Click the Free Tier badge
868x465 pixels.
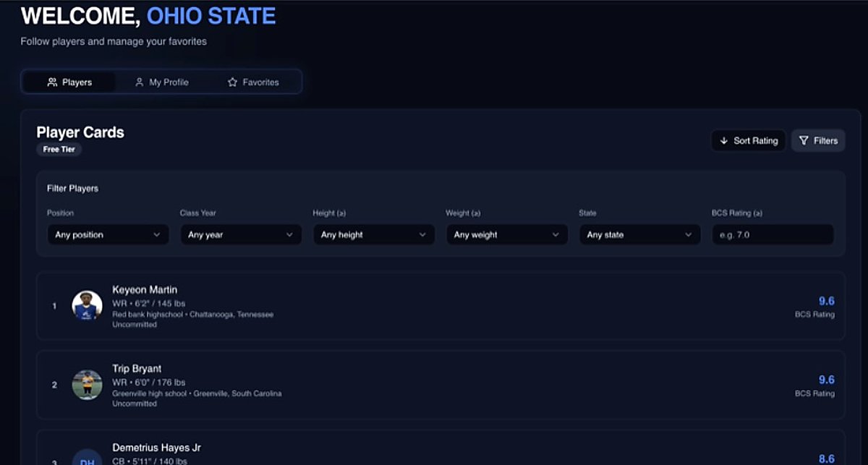click(x=59, y=150)
